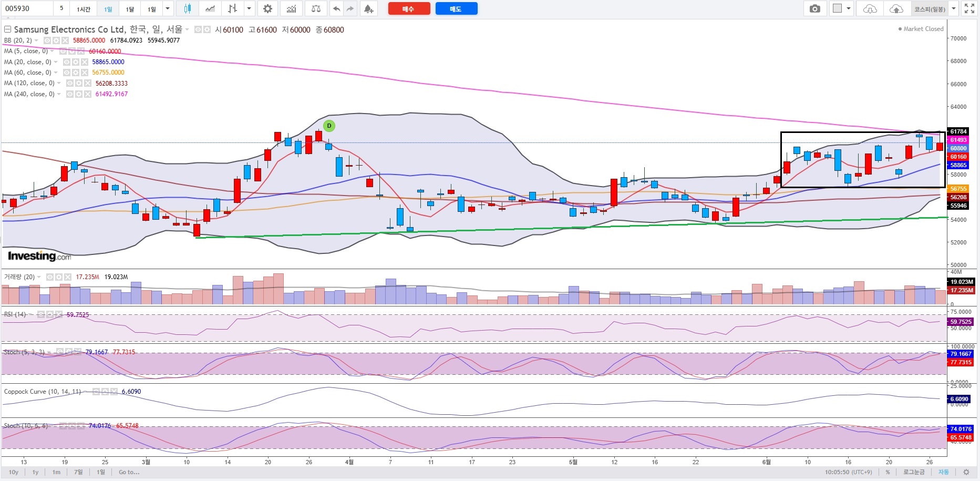Viewport: 980px width, 481px height.
Task: Open chart properties gear in bottom-right corner
Action: (x=966, y=472)
